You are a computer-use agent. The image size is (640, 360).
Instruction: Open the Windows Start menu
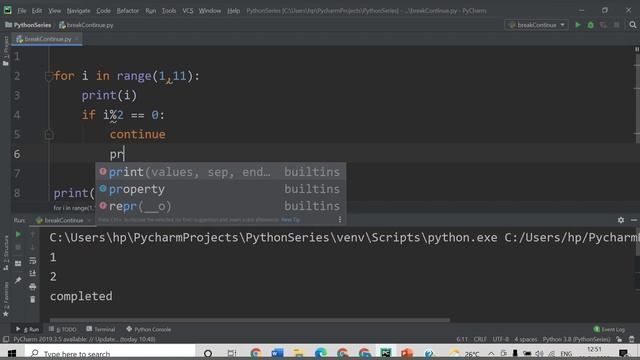pos(11,353)
